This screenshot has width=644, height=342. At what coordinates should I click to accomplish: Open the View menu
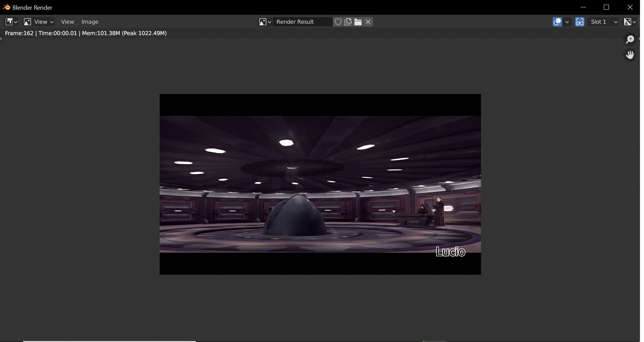(x=67, y=22)
